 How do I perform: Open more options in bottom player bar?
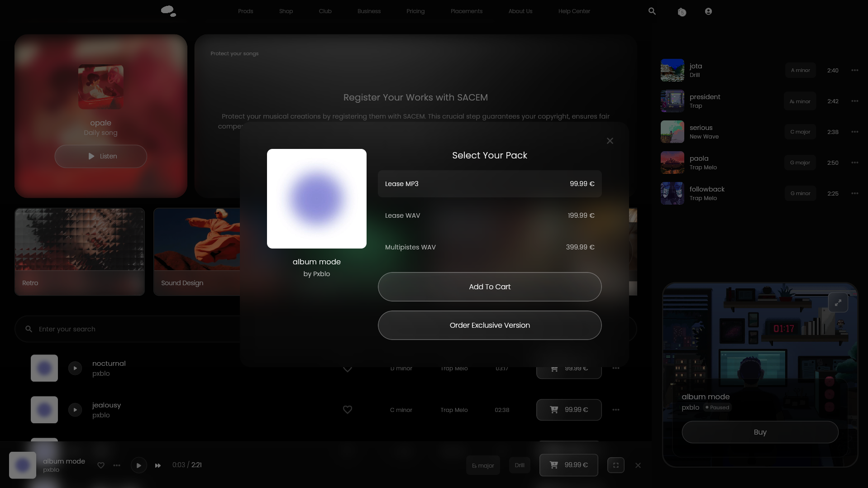[x=117, y=465]
